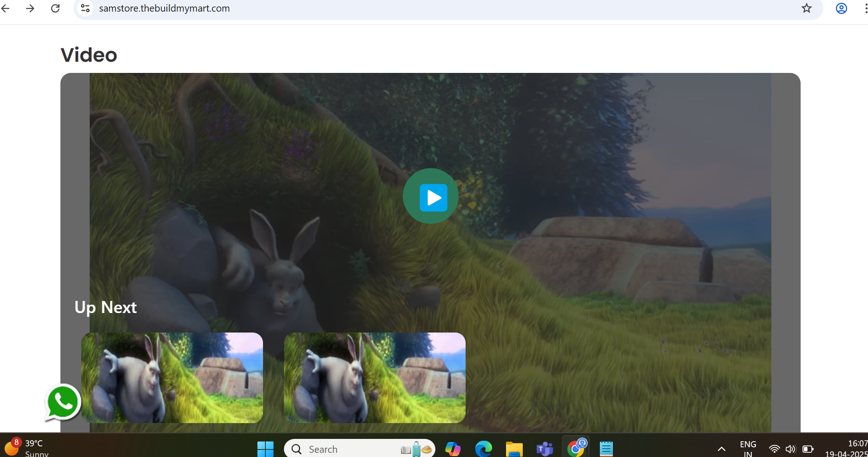The width and height of the screenshot is (868, 457).
Task: Open the Chrome profile menu
Action: (842, 8)
